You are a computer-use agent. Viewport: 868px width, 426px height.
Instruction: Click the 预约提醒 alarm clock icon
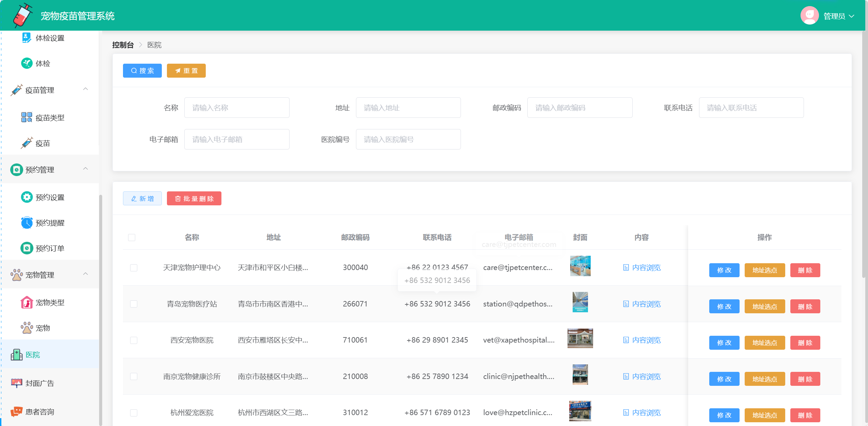pyautogui.click(x=27, y=223)
